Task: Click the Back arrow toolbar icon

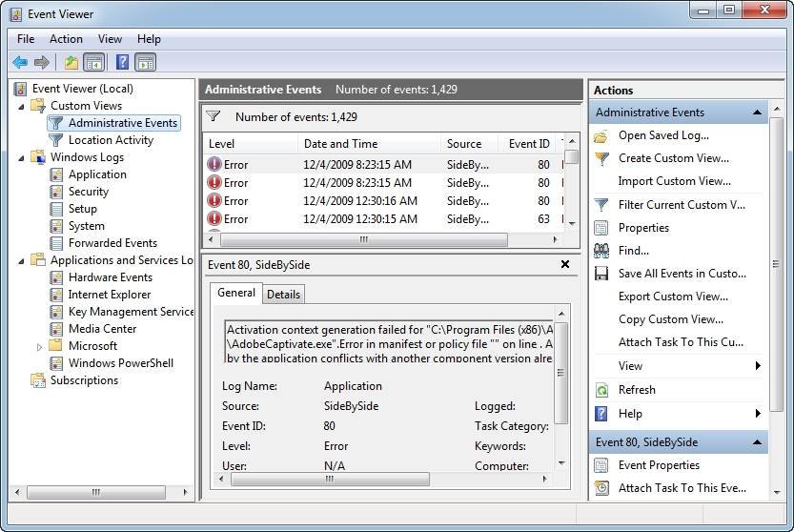Action: pos(20,62)
